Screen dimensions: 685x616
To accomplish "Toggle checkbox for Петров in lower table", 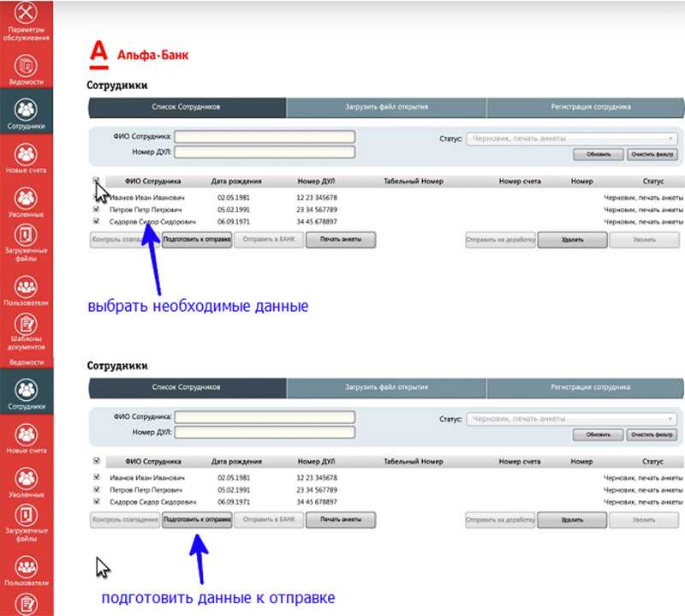I will pos(97,489).
